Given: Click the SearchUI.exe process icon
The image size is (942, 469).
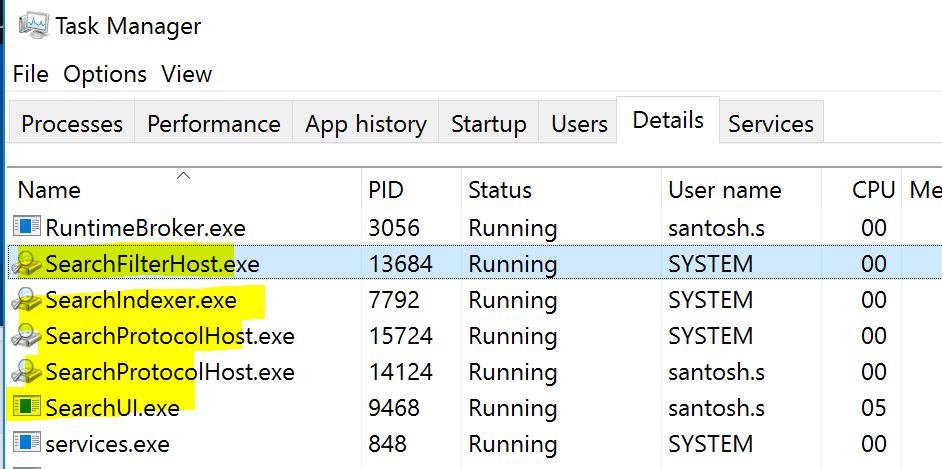Looking at the screenshot, I should (26, 408).
